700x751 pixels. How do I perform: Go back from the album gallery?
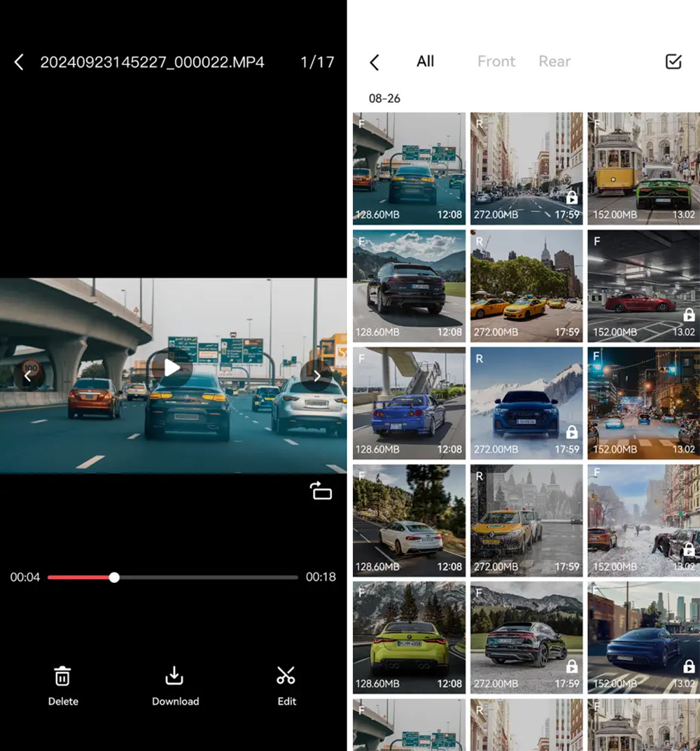pos(374,62)
